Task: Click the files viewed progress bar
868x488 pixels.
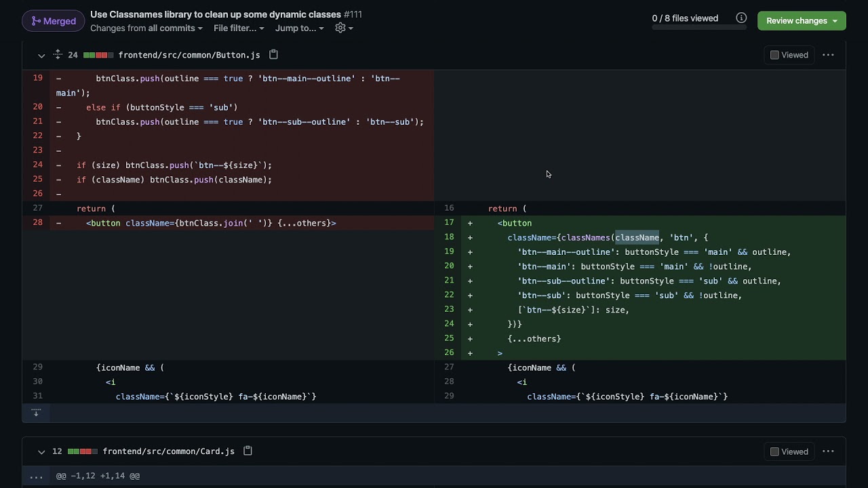Action: [698, 28]
